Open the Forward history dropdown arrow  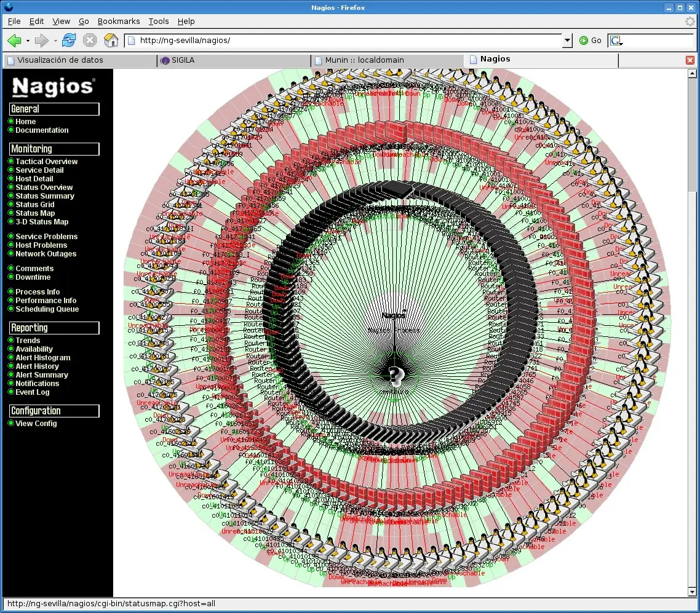pyautogui.click(x=55, y=41)
